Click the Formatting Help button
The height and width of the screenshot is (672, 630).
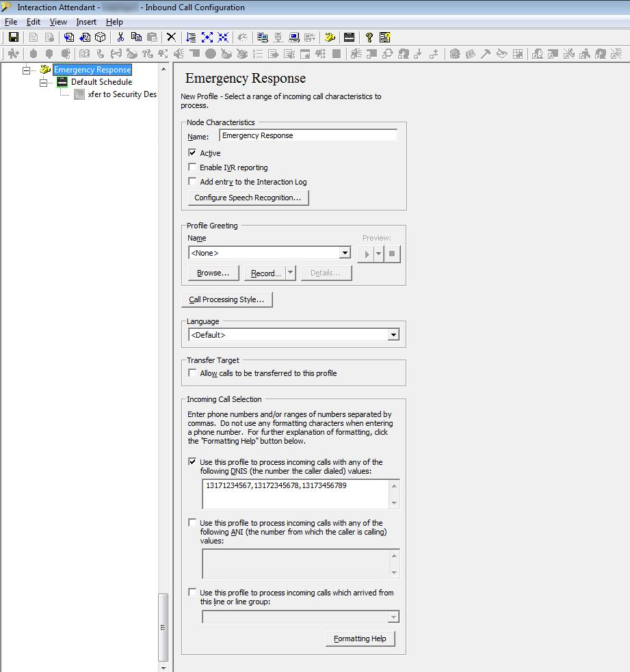pyautogui.click(x=360, y=639)
